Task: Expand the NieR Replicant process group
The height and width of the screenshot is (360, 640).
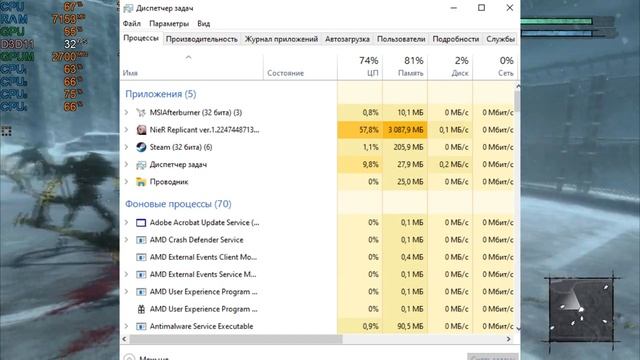Action: point(127,129)
